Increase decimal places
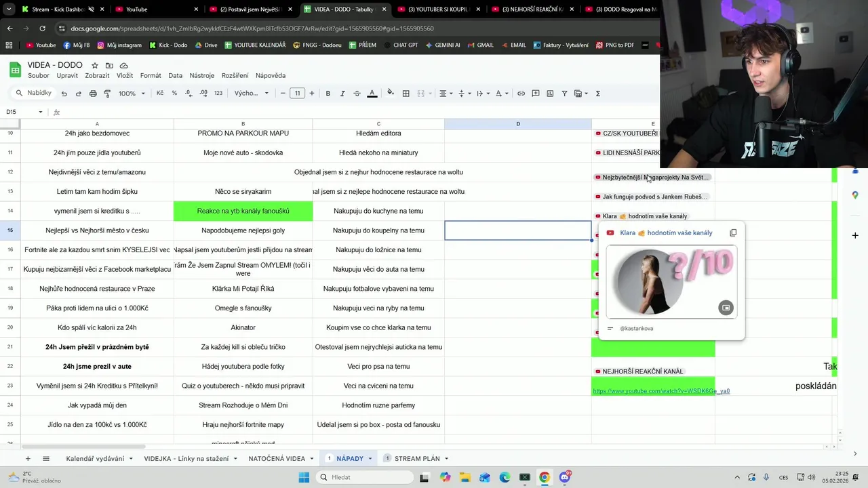The image size is (868, 488). (x=203, y=94)
